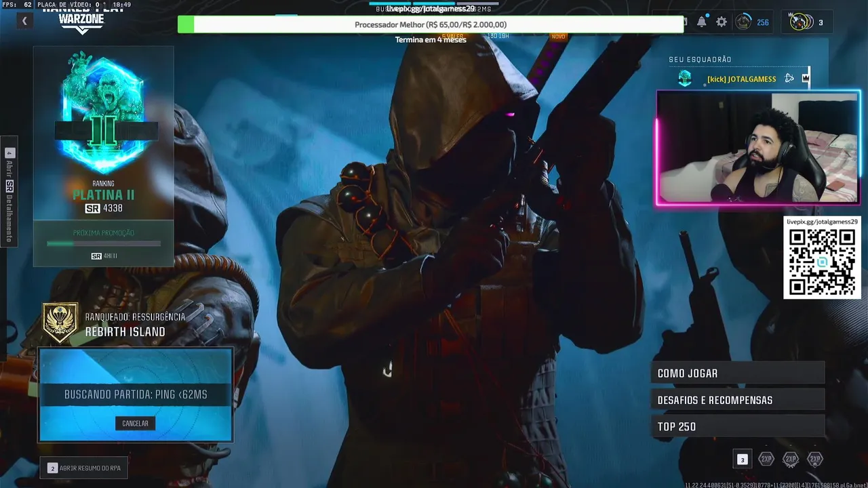Open the settings gear

click(x=722, y=22)
